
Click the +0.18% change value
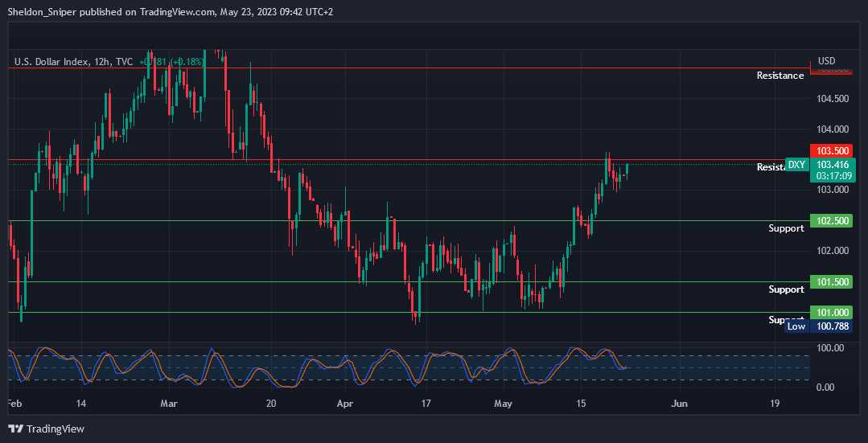(x=187, y=62)
